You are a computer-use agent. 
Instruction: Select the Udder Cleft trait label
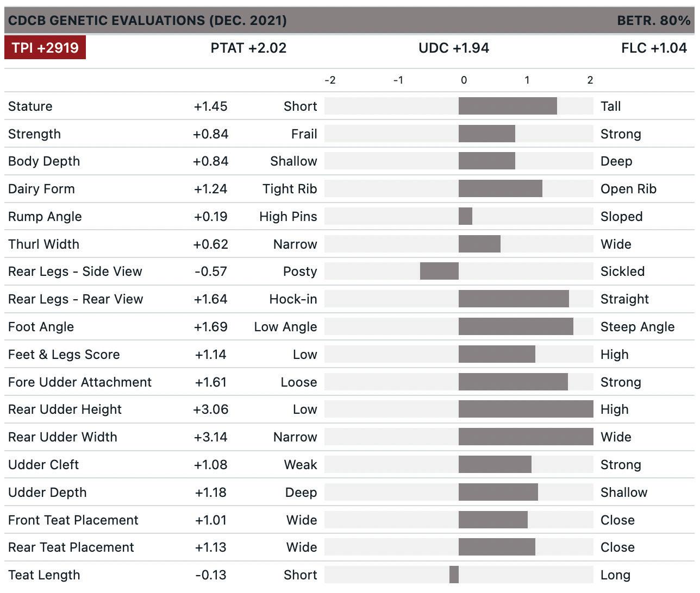click(43, 465)
